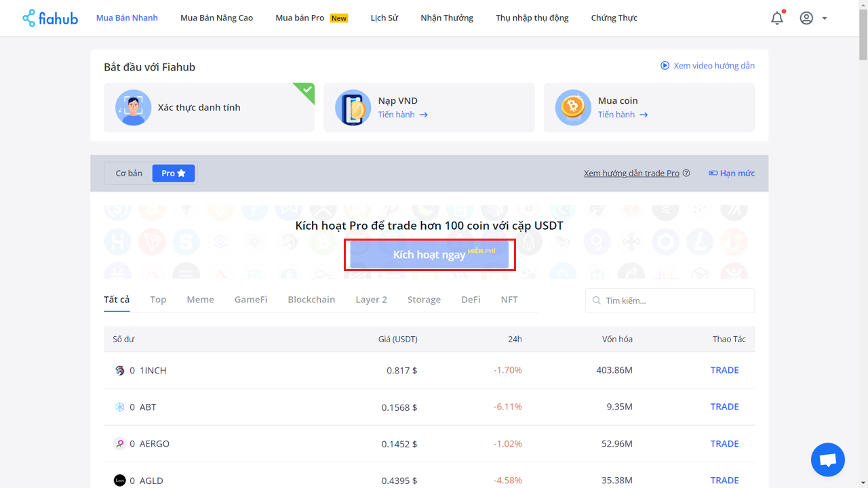Click the 1INCH coin icon
This screenshot has height=488, width=868.
[x=120, y=370]
